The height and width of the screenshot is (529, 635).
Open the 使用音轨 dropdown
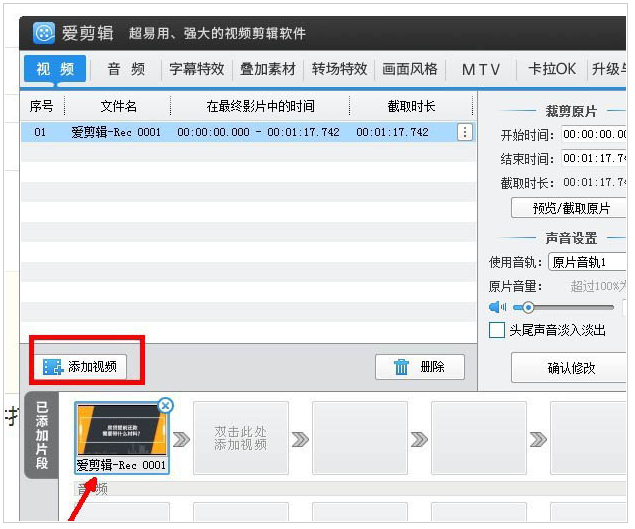[588, 262]
